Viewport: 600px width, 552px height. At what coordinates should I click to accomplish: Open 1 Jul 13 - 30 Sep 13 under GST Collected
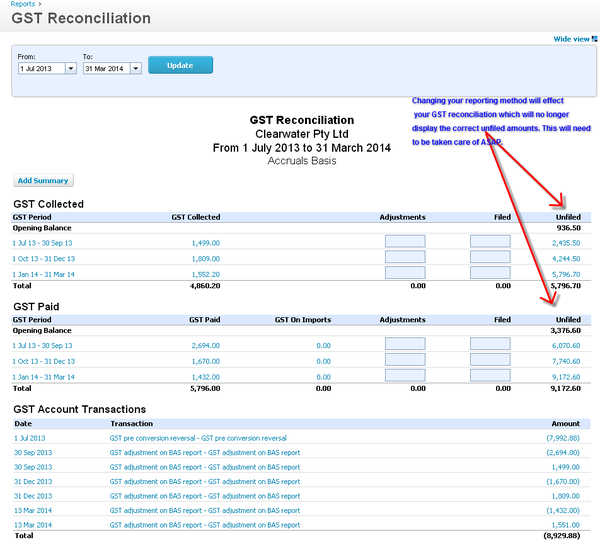(42, 242)
